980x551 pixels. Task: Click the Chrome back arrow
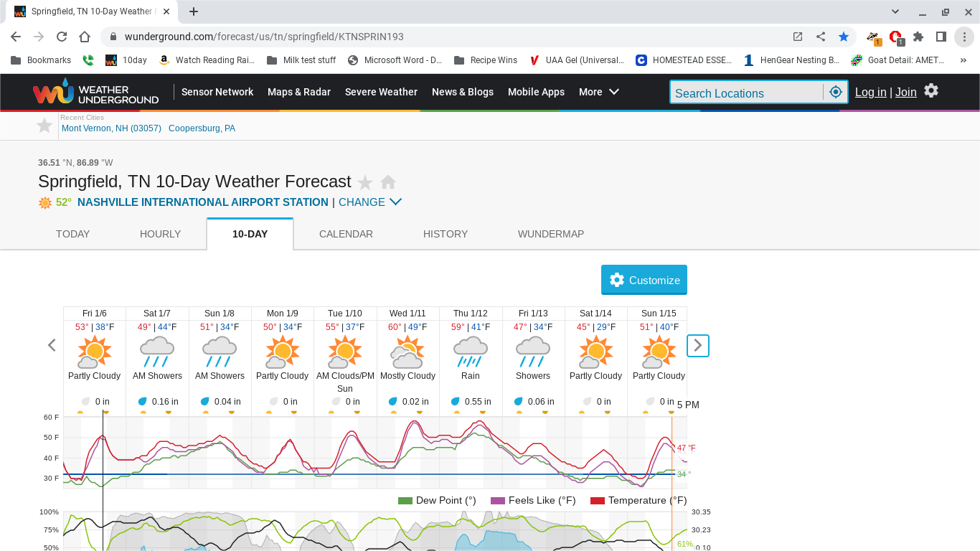coord(16,37)
